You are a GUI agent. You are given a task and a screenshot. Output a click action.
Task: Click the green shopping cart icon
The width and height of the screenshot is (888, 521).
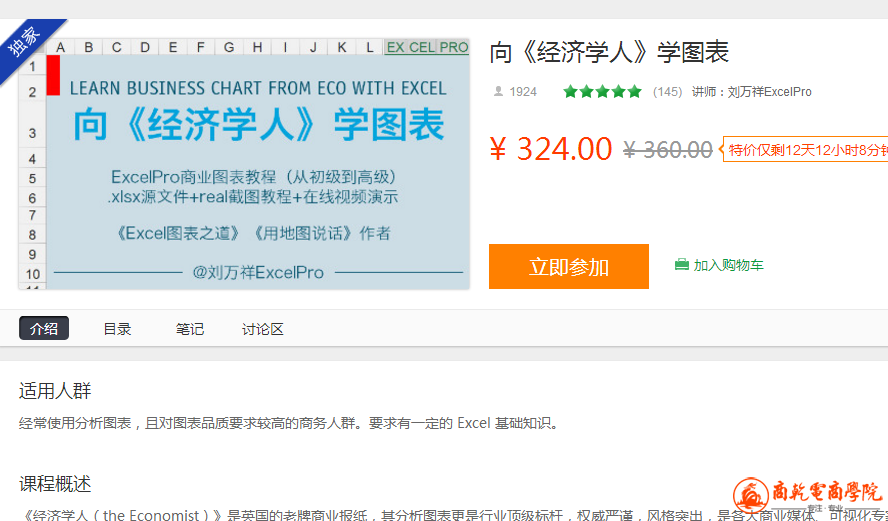[682, 264]
